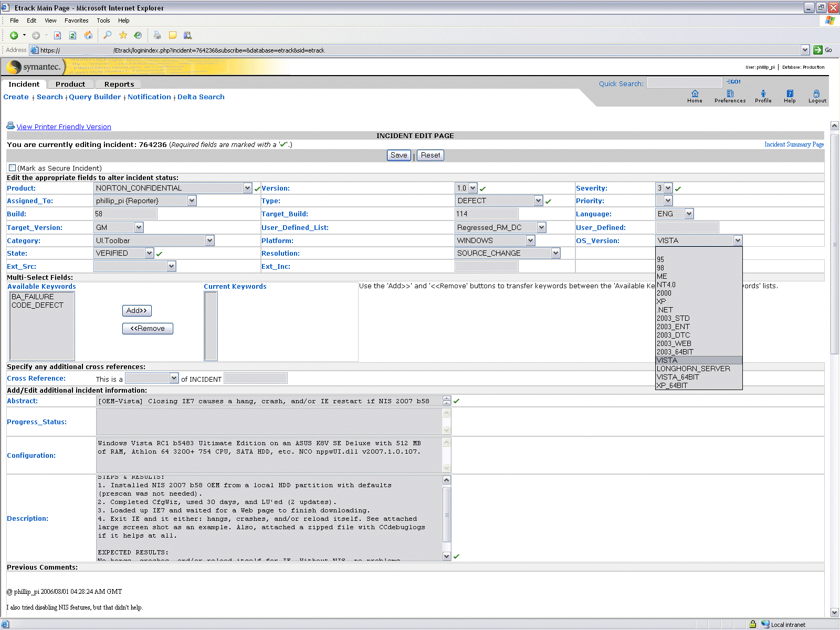840x630 pixels.
Task: Open the Tools menu
Action: [103, 20]
